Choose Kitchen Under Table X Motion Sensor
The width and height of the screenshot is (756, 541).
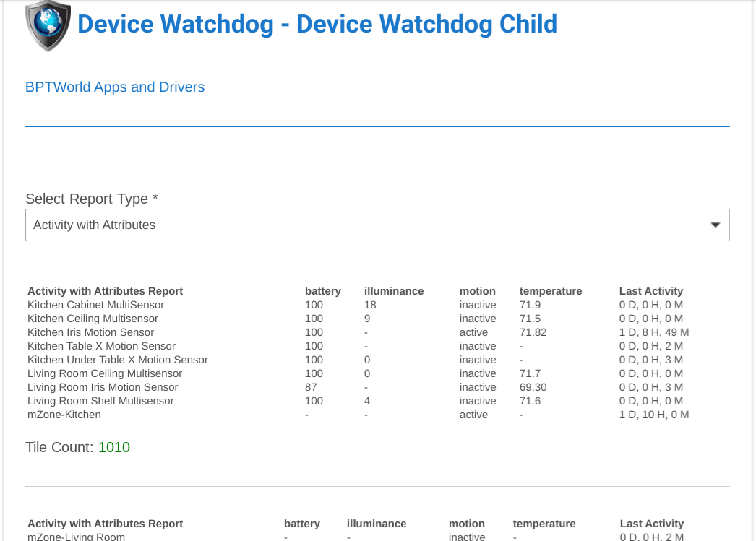tap(117, 360)
